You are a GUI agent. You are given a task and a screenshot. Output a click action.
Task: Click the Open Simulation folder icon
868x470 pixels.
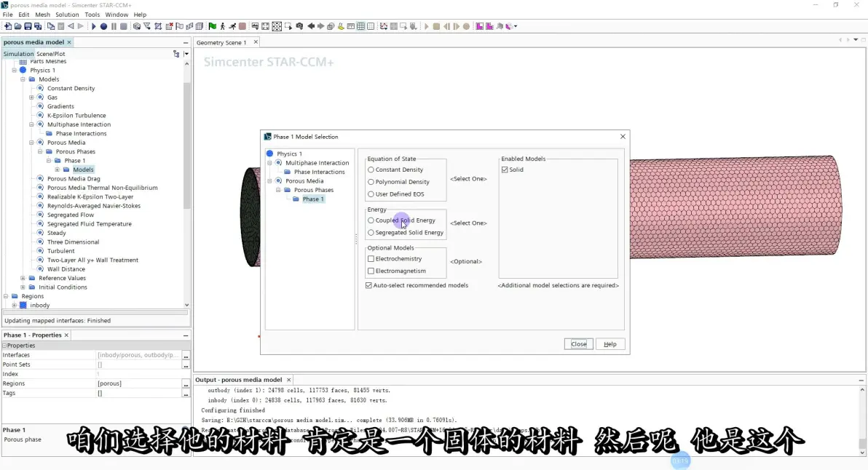[x=17, y=26]
